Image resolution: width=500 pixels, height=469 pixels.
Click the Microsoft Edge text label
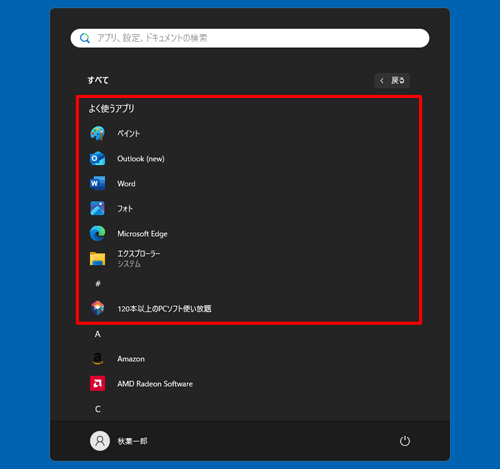[x=142, y=234]
